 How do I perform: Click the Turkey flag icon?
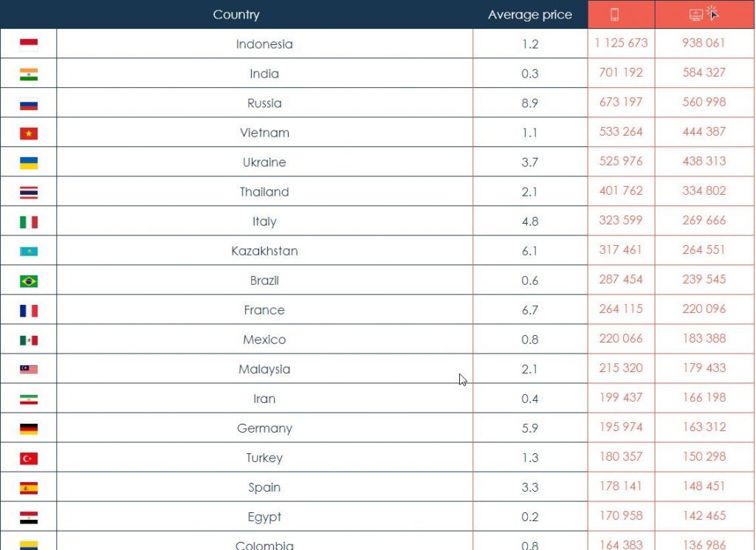pos(29,458)
